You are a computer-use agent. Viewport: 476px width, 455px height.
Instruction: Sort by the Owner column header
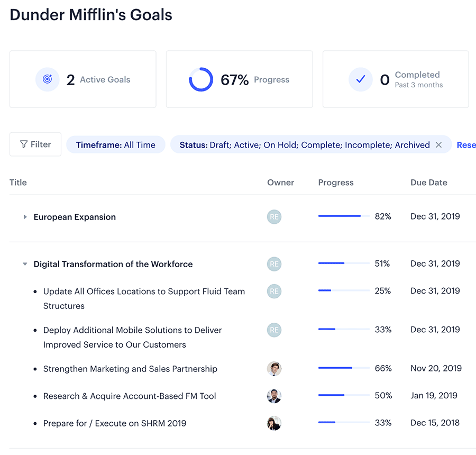click(280, 182)
